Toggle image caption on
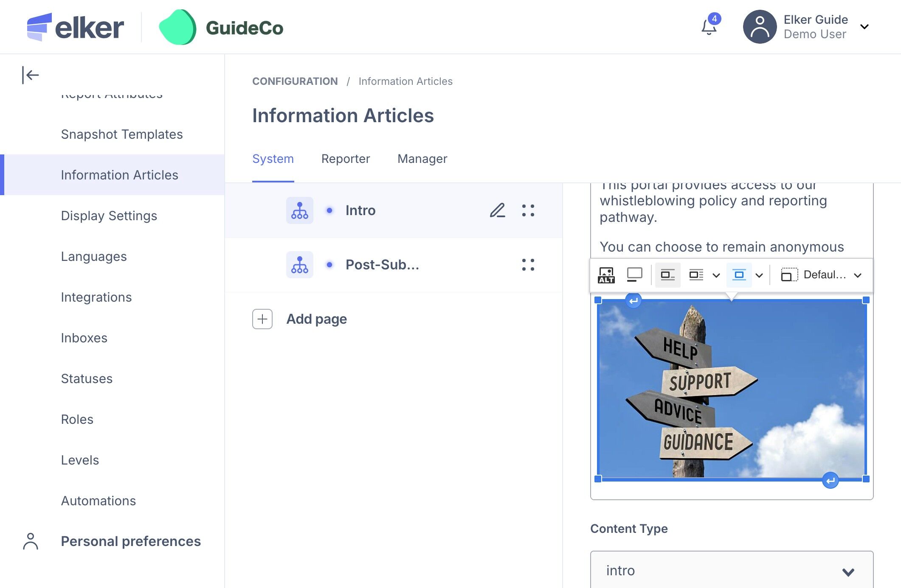This screenshot has width=901, height=588. (x=634, y=275)
